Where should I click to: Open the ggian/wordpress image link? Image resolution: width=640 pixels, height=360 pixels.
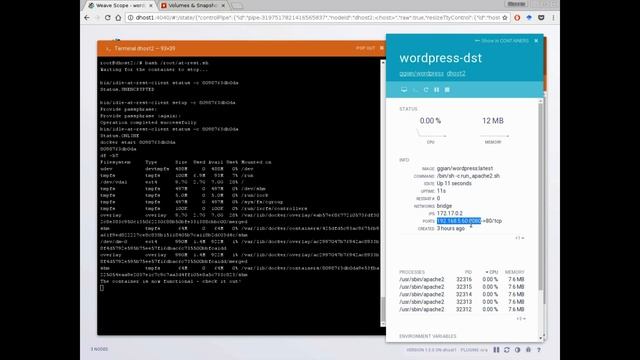[x=421, y=73]
